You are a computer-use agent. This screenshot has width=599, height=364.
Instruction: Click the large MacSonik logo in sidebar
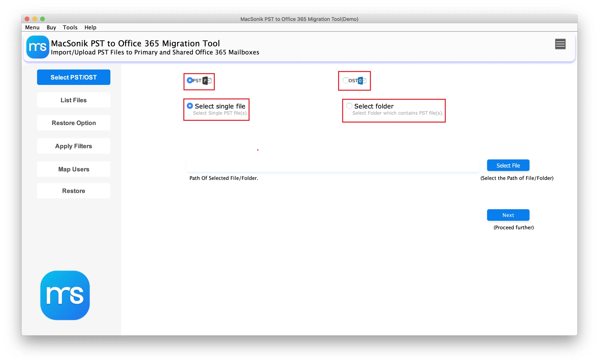pos(65,295)
